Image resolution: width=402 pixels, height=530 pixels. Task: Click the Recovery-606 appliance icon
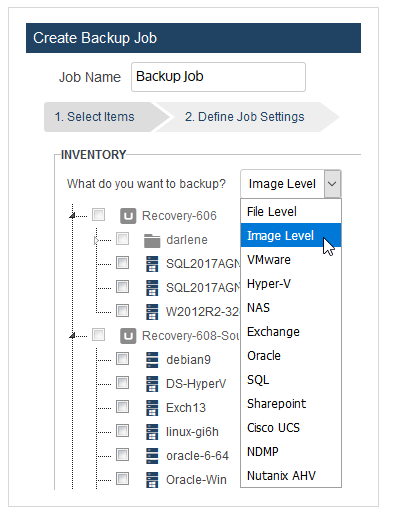pos(128,216)
